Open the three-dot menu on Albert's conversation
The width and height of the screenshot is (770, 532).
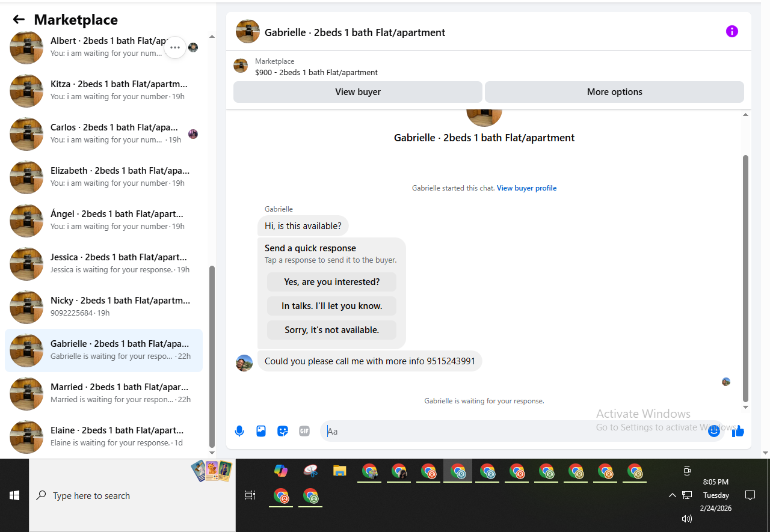coord(175,47)
